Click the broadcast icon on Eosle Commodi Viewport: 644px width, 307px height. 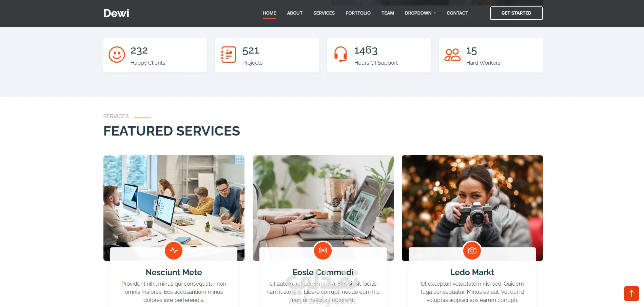[x=323, y=251]
